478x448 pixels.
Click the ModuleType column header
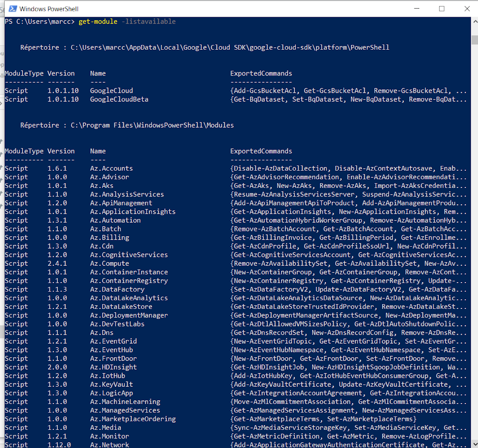coord(24,73)
